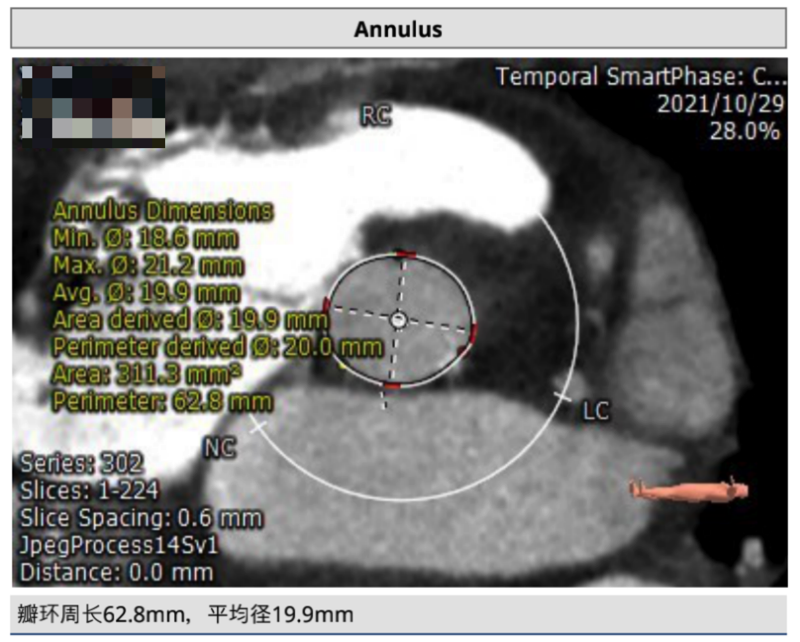Select the Annulus header tab
Viewport: 800px width, 642px height.
(x=398, y=29)
